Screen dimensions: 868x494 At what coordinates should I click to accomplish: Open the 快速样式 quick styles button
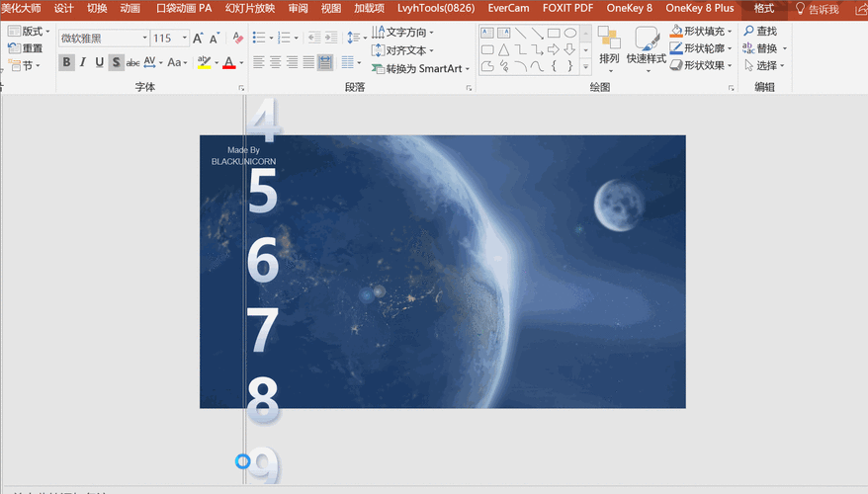coord(646,49)
